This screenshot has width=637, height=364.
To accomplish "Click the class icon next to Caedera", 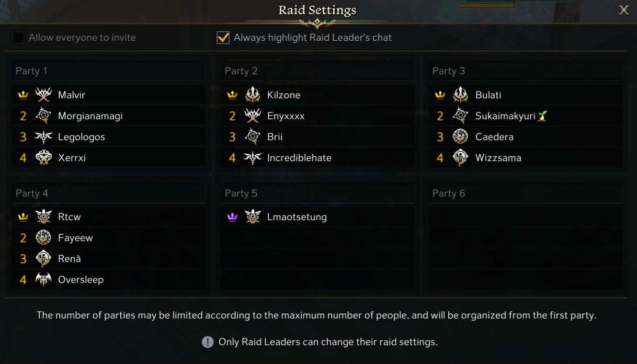I will 460,136.
